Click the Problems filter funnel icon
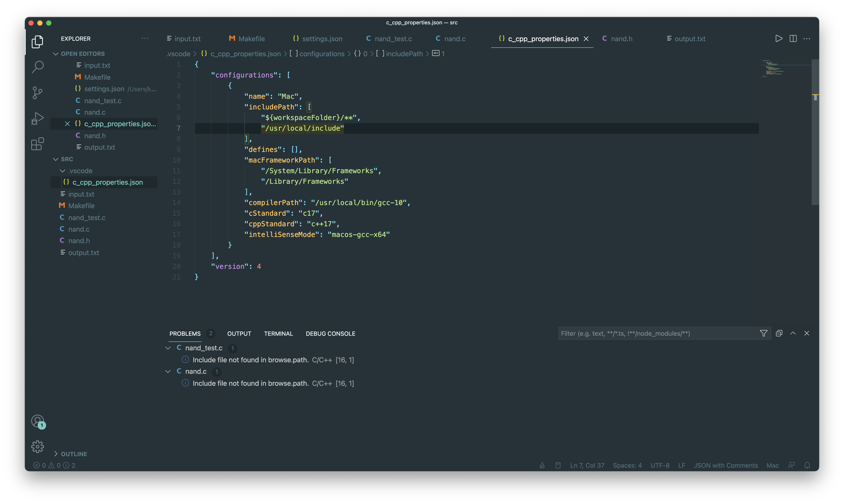Image resolution: width=844 pixels, height=504 pixels. coord(764,333)
